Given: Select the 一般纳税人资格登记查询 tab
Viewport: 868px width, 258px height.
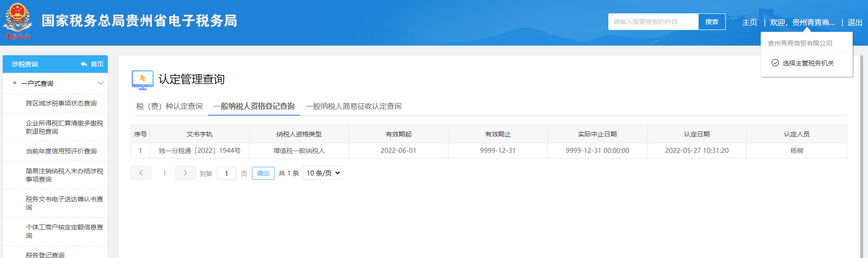Looking at the screenshot, I should [x=254, y=106].
